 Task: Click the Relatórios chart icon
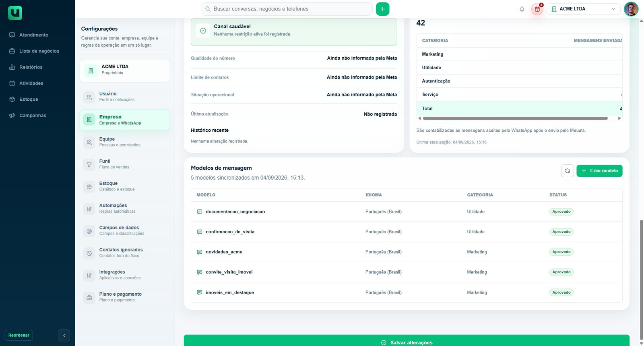tap(12, 67)
